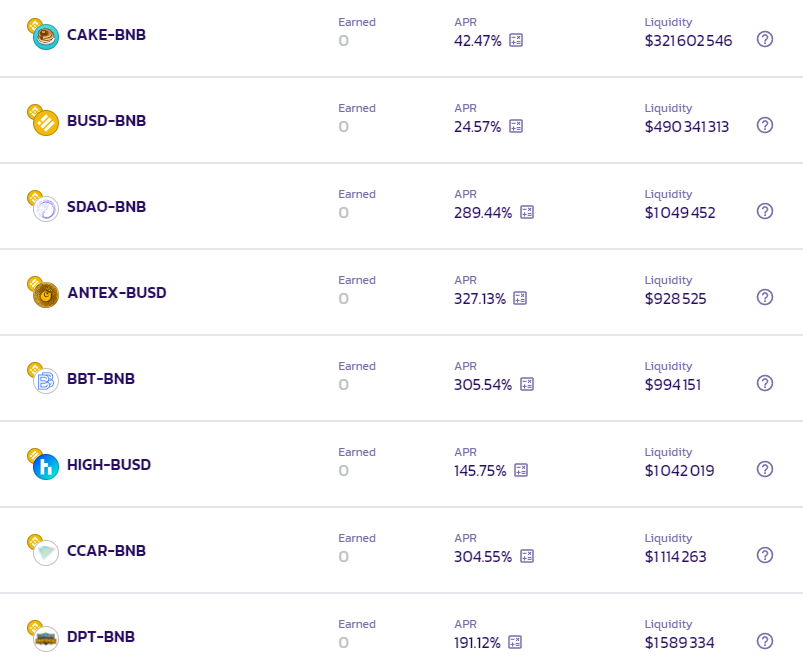The height and width of the screenshot is (661, 803).
Task: Click the BUSD-BNB pair label
Action: tap(107, 121)
